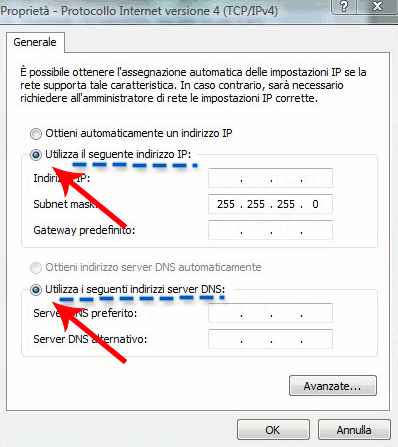Click the second 255 octet of subnet mask
Screen dimensions: 398x447
[256, 204]
